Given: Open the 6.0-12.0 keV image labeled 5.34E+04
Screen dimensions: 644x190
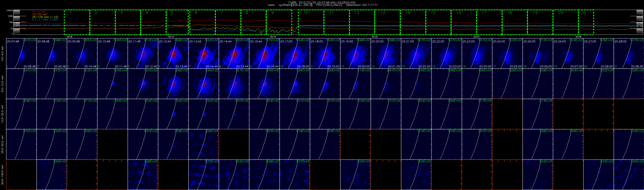Looking at the screenshot, I should (113, 84).
